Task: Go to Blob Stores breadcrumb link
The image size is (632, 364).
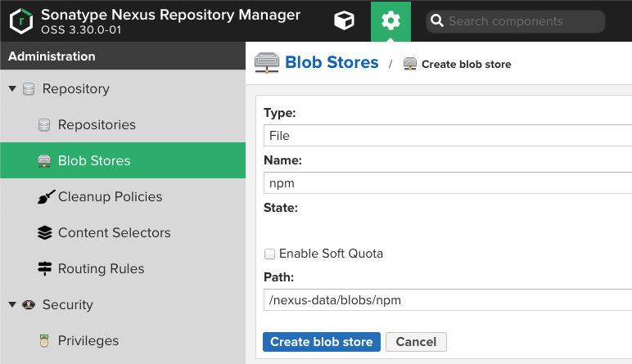Action: tap(332, 62)
